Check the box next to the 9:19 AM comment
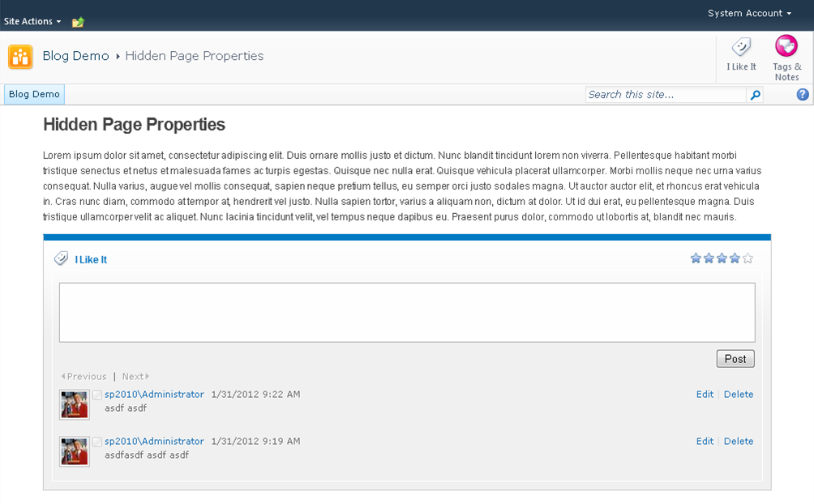Image resolution: width=814 pixels, height=504 pixels. pyautogui.click(x=97, y=442)
